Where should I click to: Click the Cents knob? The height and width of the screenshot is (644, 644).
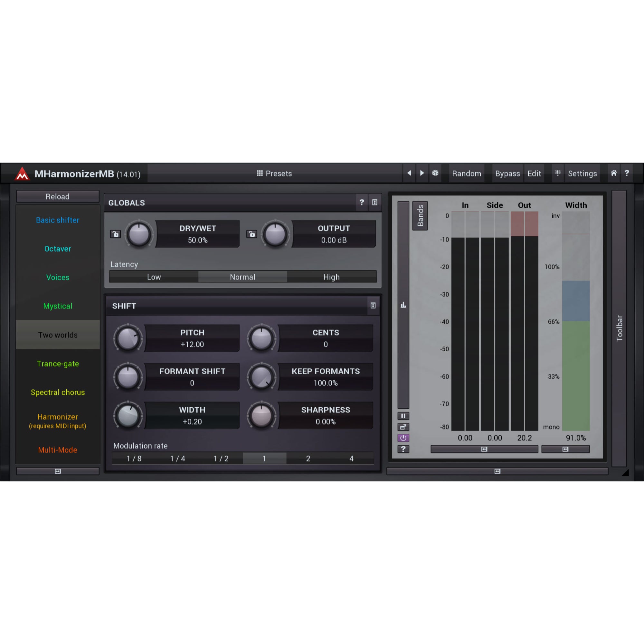tap(262, 338)
